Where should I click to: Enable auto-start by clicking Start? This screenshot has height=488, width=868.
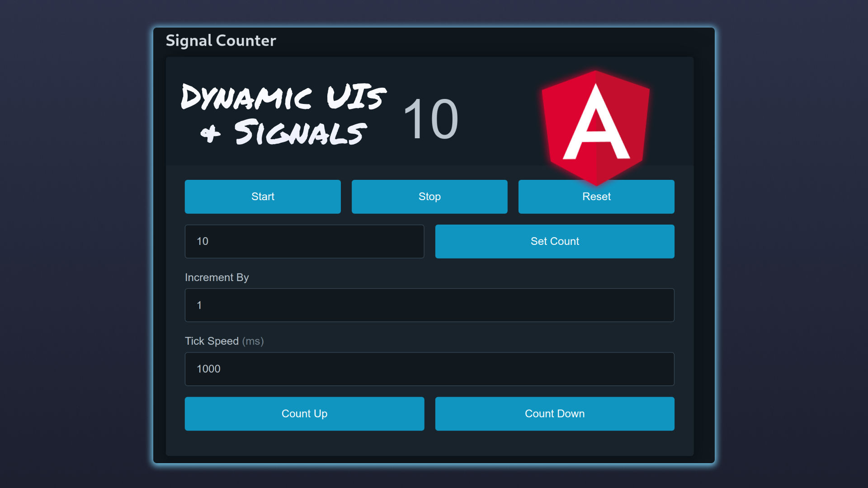262,196
